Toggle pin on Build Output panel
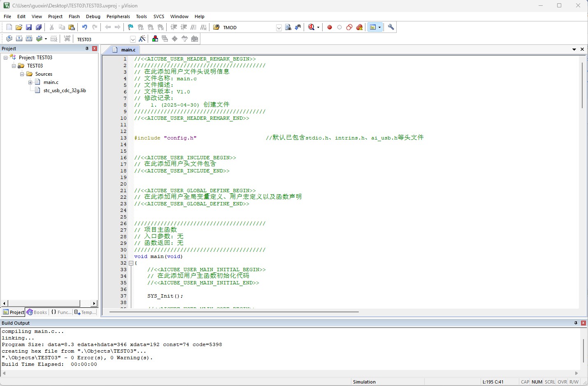The width and height of the screenshot is (588, 386). tap(576, 323)
